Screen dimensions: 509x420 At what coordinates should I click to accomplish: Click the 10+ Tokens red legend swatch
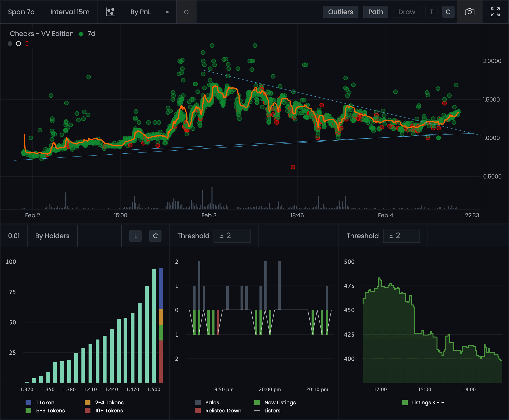[x=88, y=411]
